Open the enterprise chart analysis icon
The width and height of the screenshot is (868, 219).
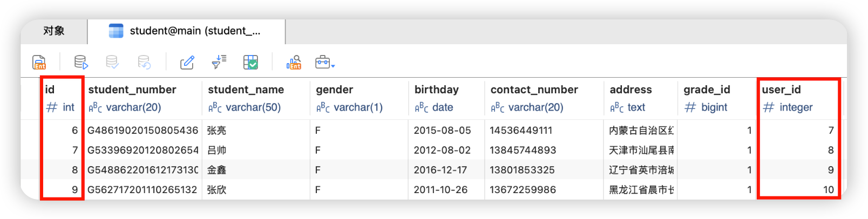(294, 63)
